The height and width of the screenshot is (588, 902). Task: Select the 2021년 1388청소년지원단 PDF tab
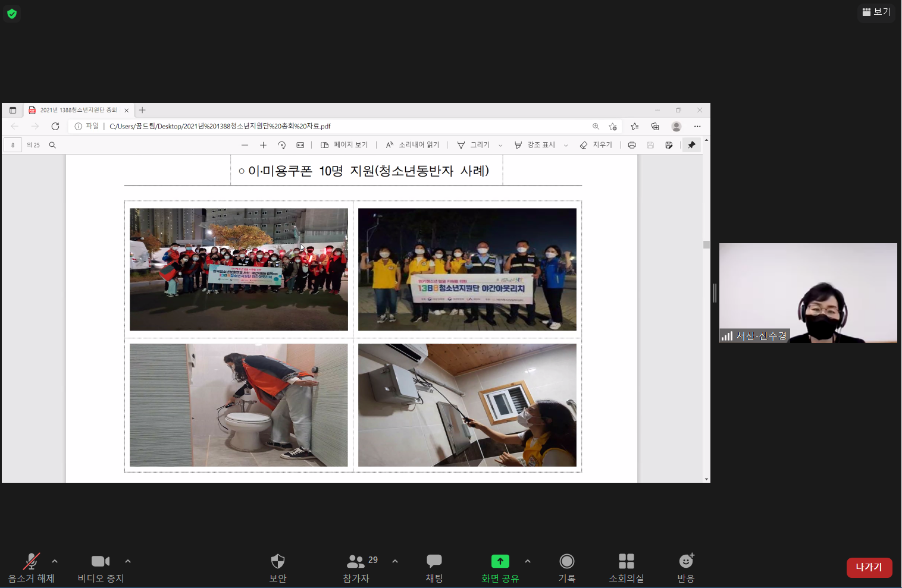click(x=77, y=110)
